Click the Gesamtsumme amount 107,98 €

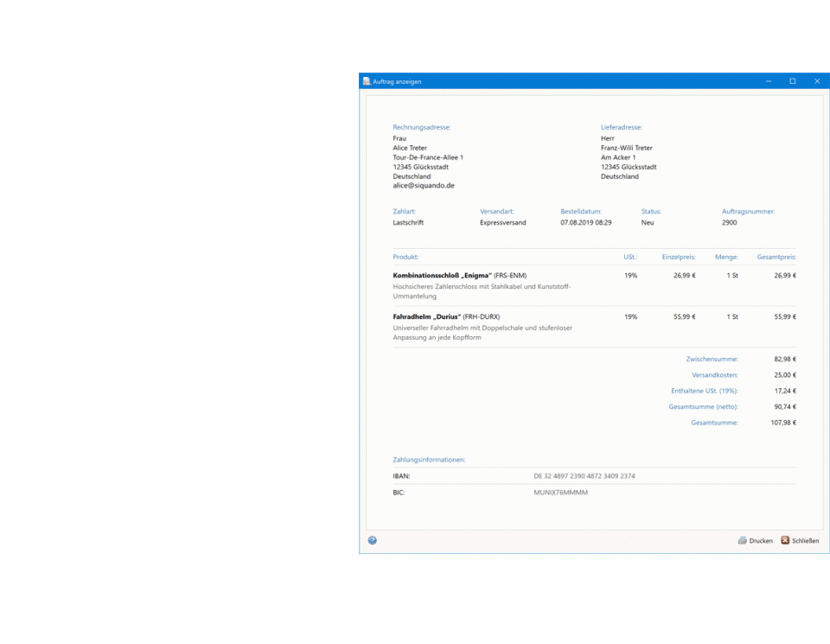782,423
